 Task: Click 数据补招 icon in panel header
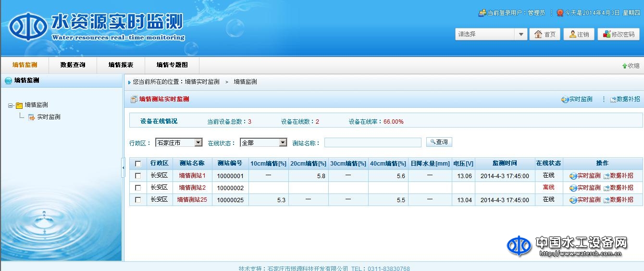pos(613,100)
